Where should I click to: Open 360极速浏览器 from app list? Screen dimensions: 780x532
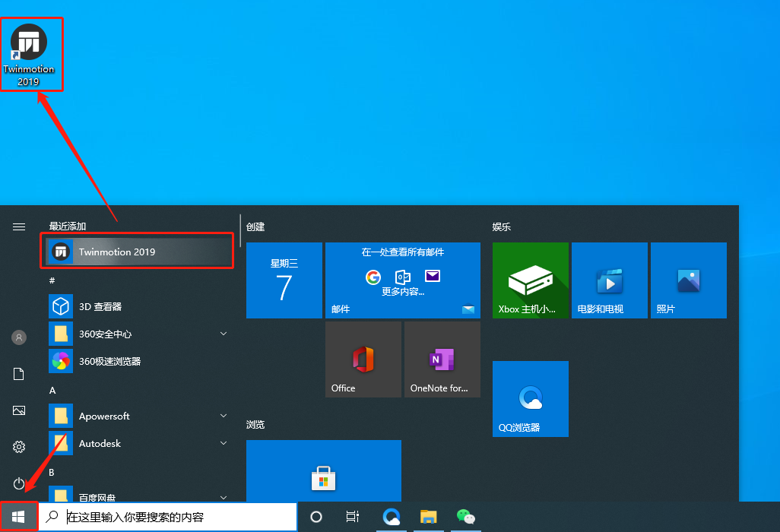point(137,361)
